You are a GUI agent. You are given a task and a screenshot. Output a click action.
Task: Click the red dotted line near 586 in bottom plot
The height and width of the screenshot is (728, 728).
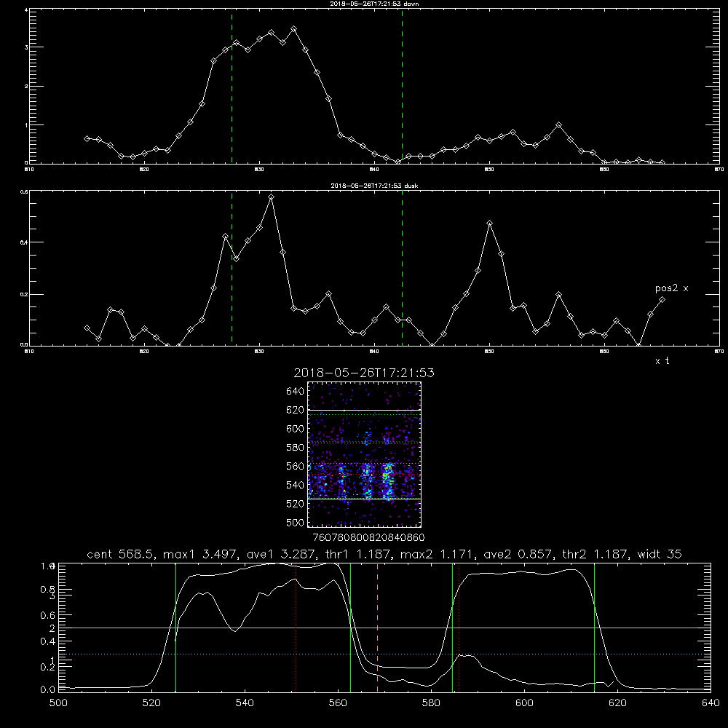(x=459, y=628)
